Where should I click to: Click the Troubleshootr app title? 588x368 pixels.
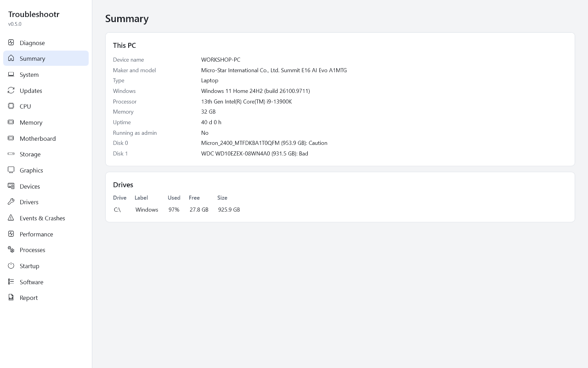point(34,14)
